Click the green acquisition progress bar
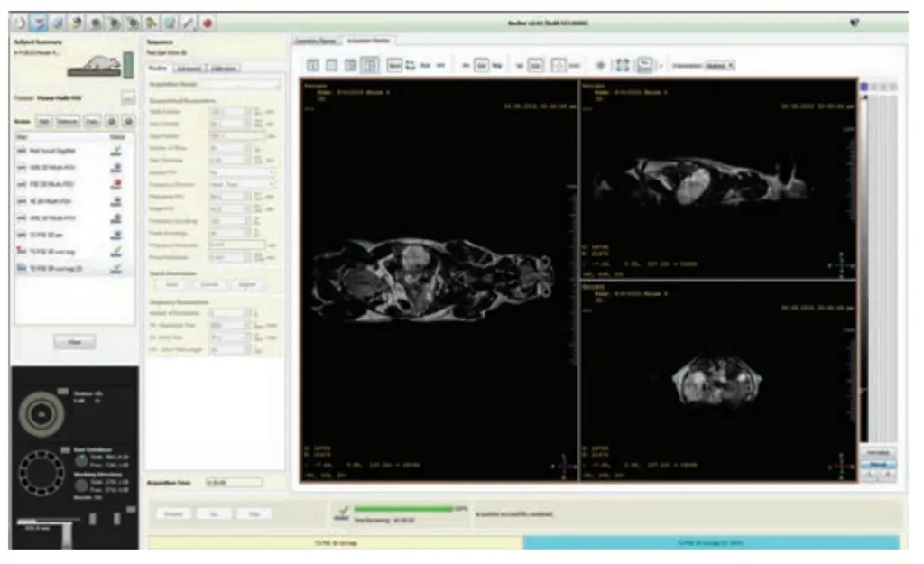This screenshot has width=924, height=564. [403, 509]
